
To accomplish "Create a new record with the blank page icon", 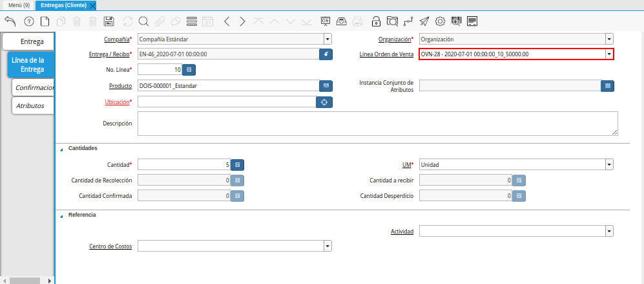I will [45, 21].
